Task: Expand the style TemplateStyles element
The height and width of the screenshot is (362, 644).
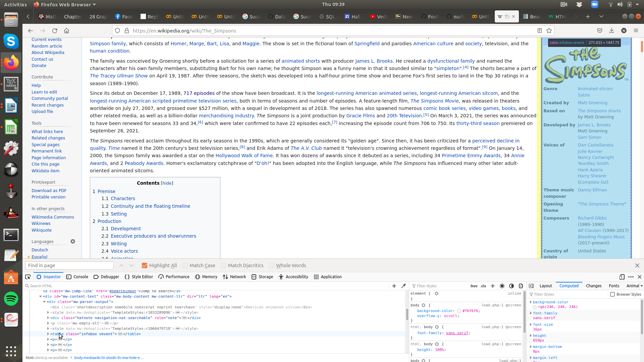Action: coord(48,328)
